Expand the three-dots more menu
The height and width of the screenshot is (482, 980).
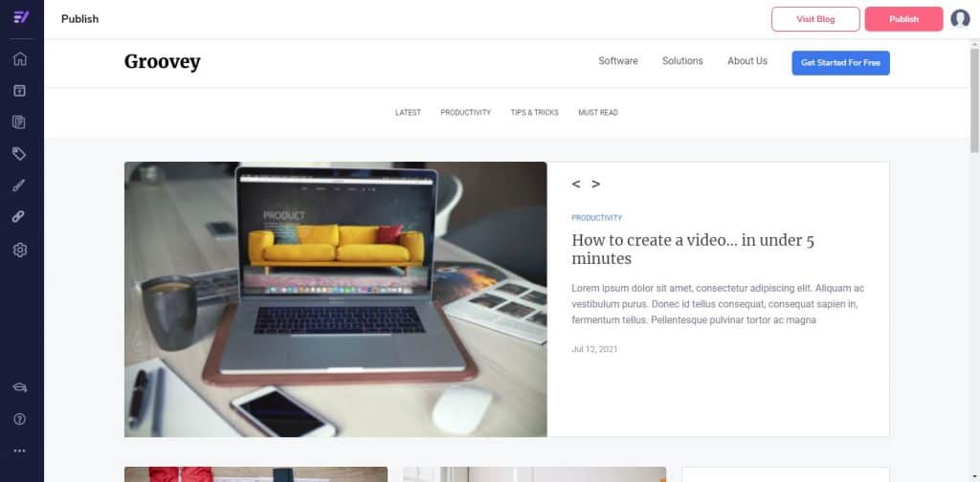(x=20, y=450)
